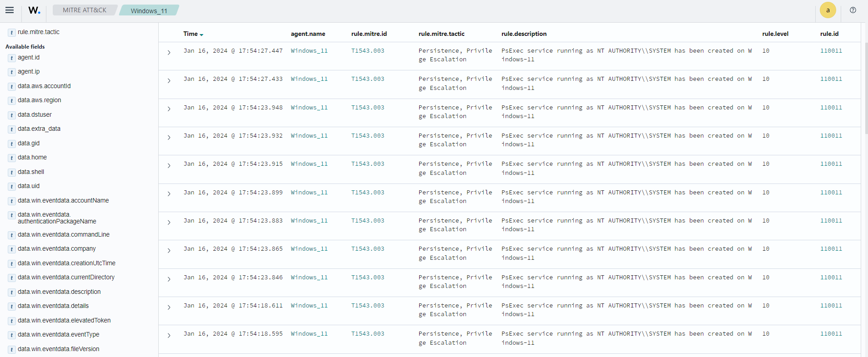Expand the 17:54:23.899 event row

tap(169, 194)
